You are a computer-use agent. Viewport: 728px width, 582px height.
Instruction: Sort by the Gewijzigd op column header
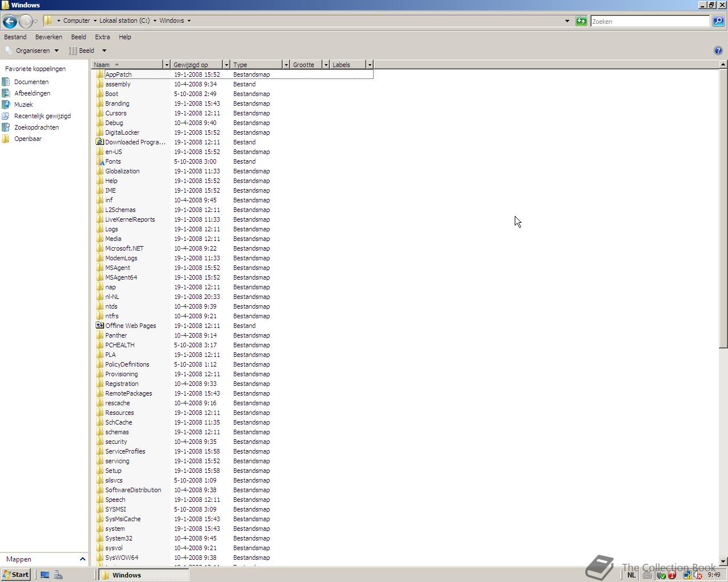(x=197, y=65)
